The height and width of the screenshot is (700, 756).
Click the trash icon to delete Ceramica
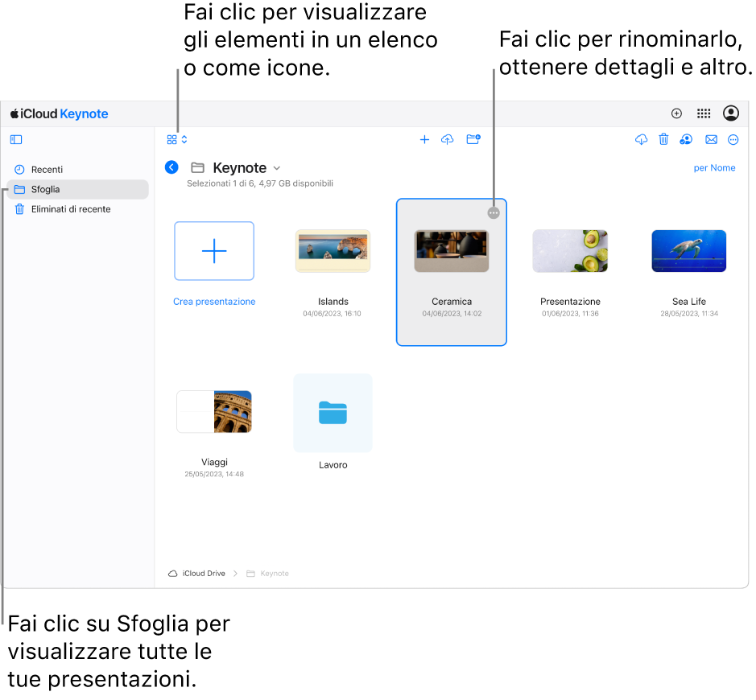point(663,139)
